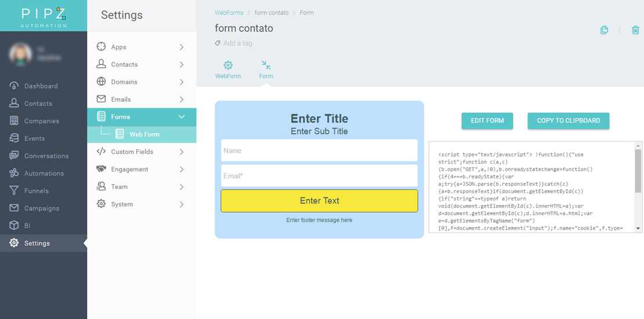This screenshot has height=319, width=644.
Task: Click the Dashboard gauge icon
Action: (x=14, y=86)
